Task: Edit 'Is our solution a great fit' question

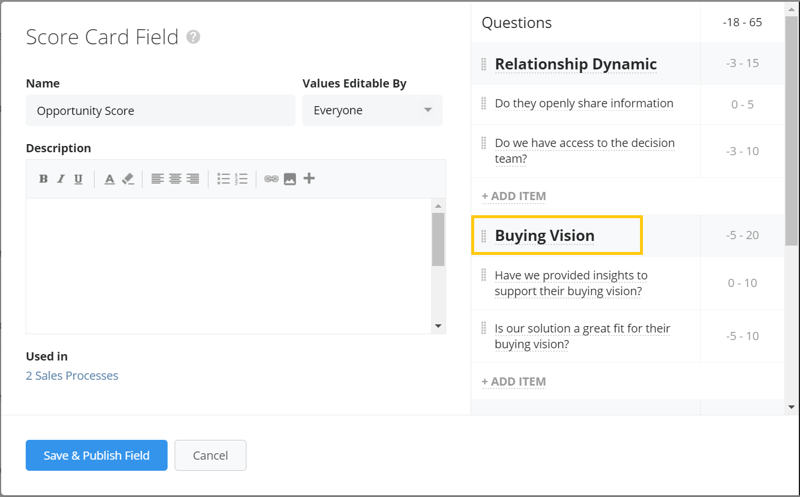Action: click(582, 336)
